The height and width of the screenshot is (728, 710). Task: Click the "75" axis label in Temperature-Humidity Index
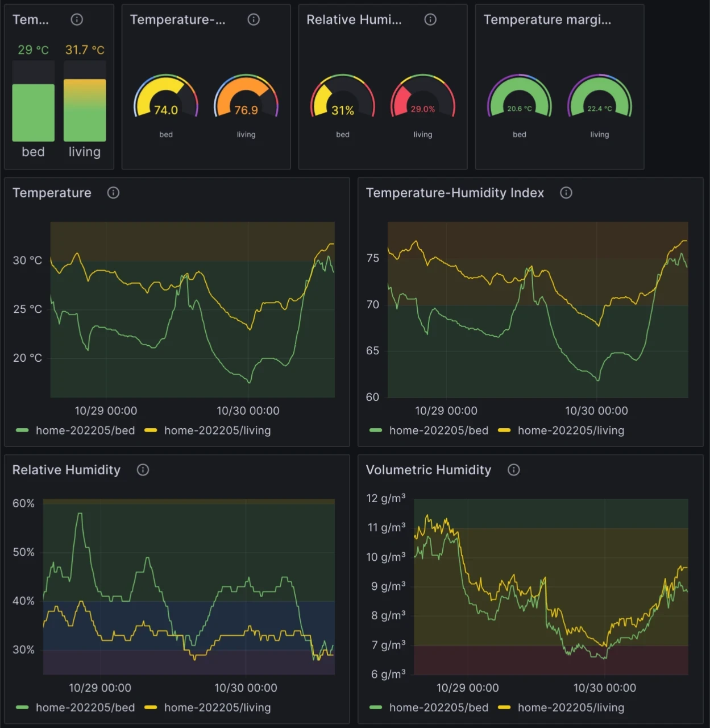(x=372, y=258)
